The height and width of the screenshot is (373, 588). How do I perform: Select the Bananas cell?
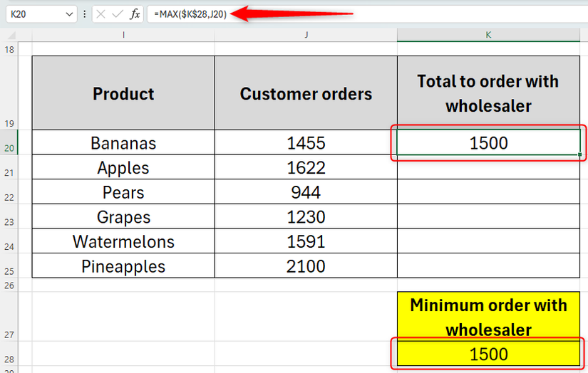[x=123, y=142]
